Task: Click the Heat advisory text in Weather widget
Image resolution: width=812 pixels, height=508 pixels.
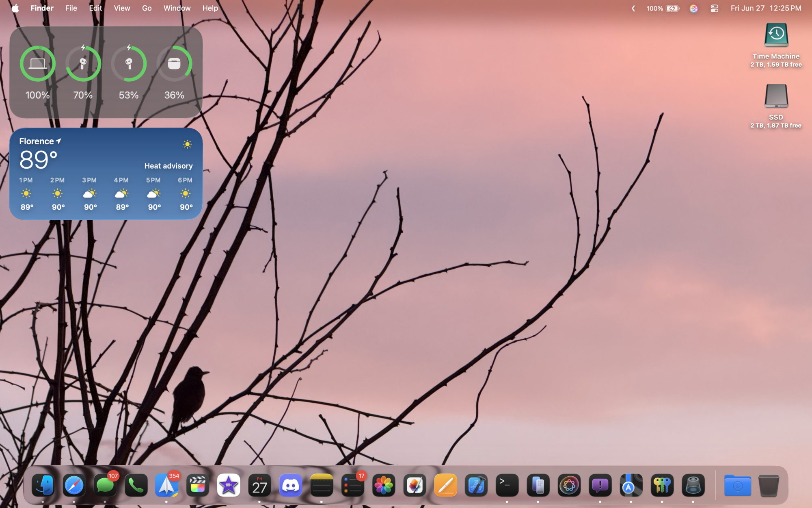Action: coord(168,166)
